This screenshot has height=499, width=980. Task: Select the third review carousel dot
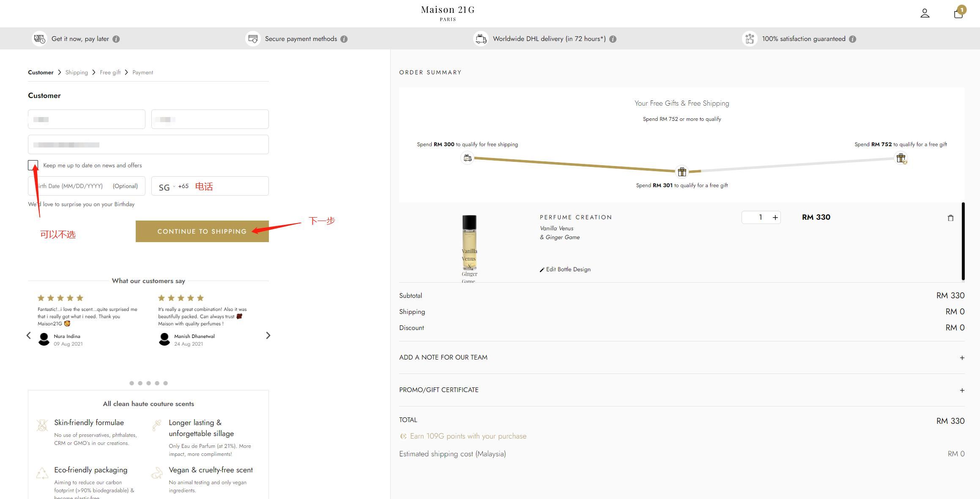(148, 383)
